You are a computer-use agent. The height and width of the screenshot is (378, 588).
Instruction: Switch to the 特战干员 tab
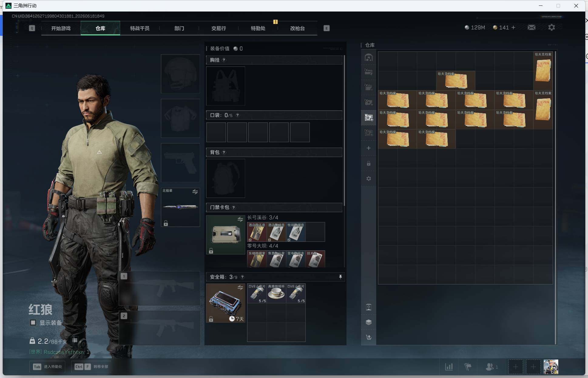coord(140,28)
